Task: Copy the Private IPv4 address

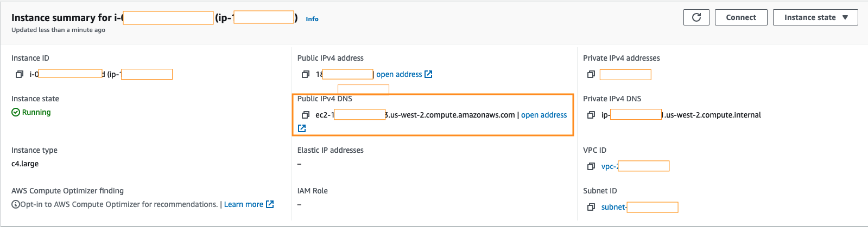Action: [591, 74]
